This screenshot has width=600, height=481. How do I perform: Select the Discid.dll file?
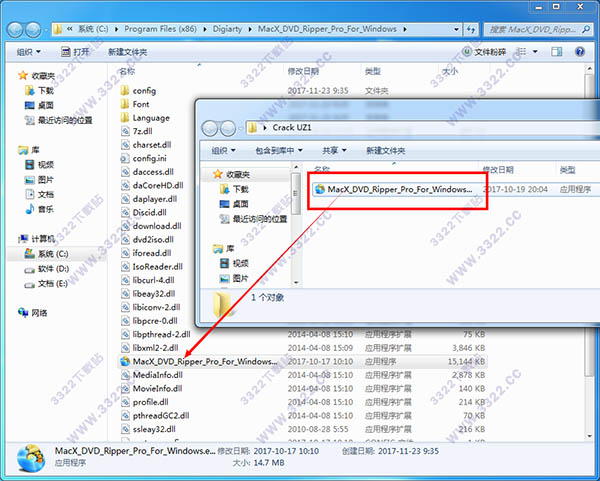point(144,212)
